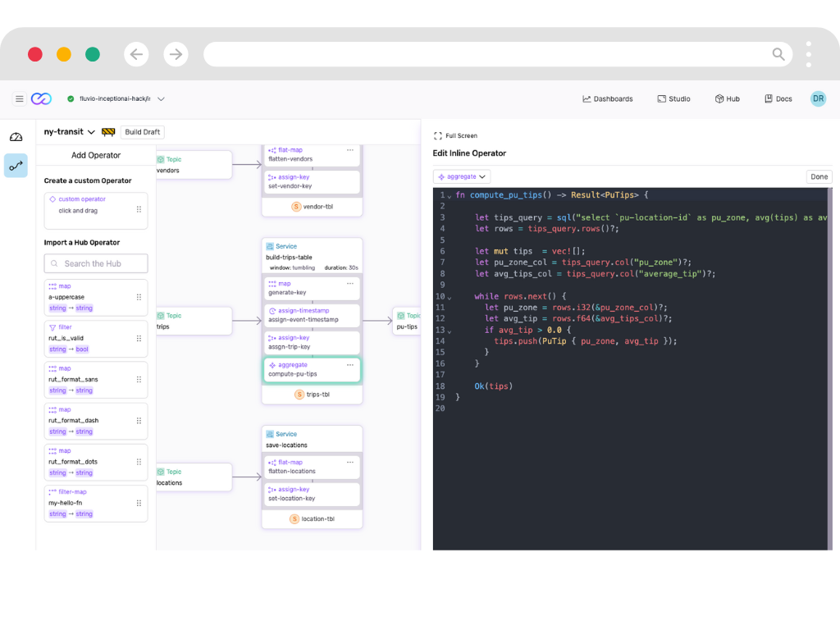Go to Dashboards in the top navigation
Screen dimensions: 840x630
point(608,98)
